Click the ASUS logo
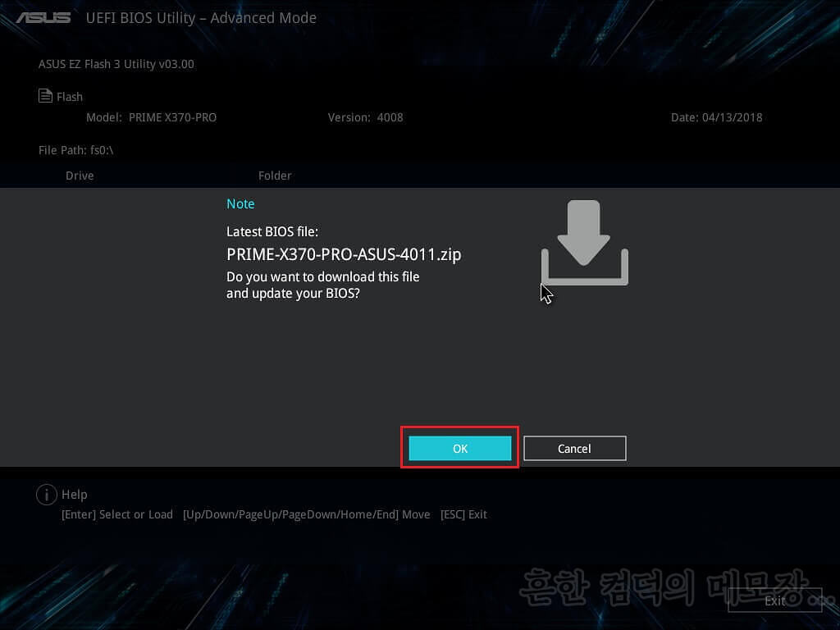This screenshot has width=840, height=630. [x=43, y=18]
